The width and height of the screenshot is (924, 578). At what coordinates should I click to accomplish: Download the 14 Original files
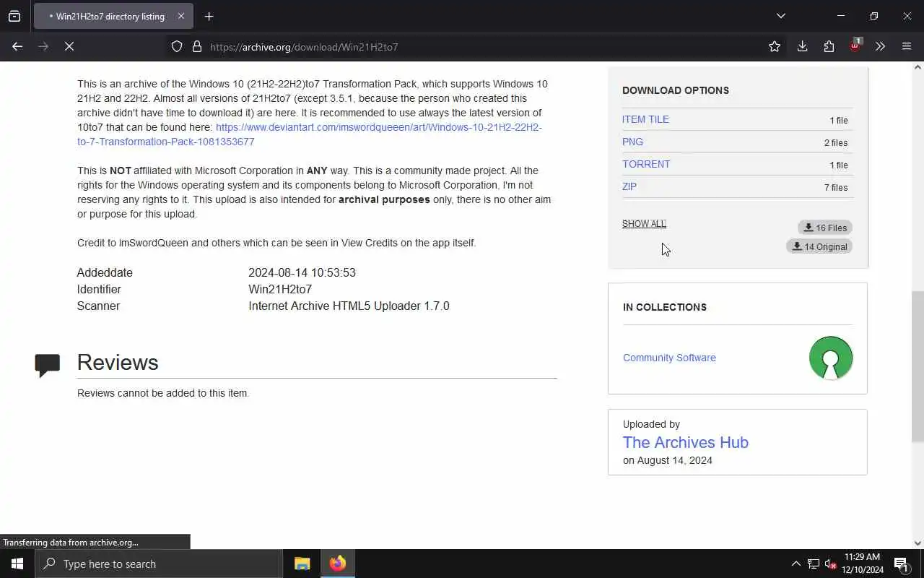click(819, 246)
